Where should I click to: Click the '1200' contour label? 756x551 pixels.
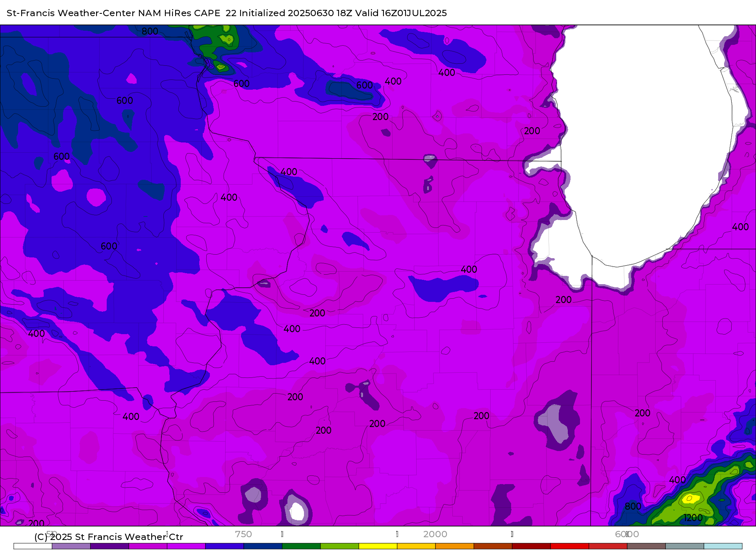693,518
